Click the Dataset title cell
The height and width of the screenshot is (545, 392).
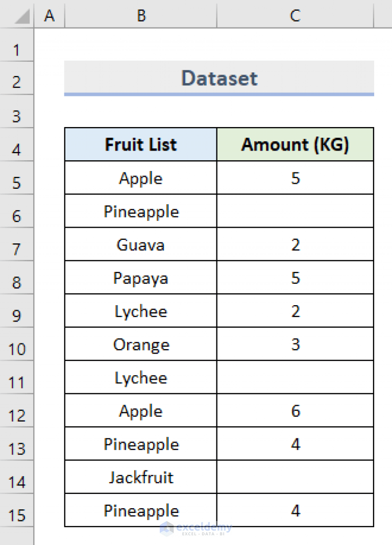pyautogui.click(x=218, y=78)
